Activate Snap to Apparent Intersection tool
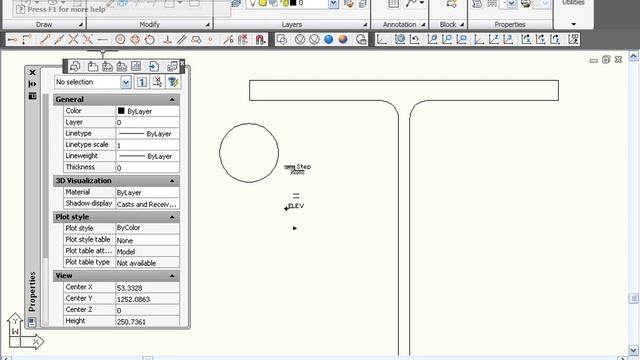The height and width of the screenshot is (360, 640). (88, 40)
